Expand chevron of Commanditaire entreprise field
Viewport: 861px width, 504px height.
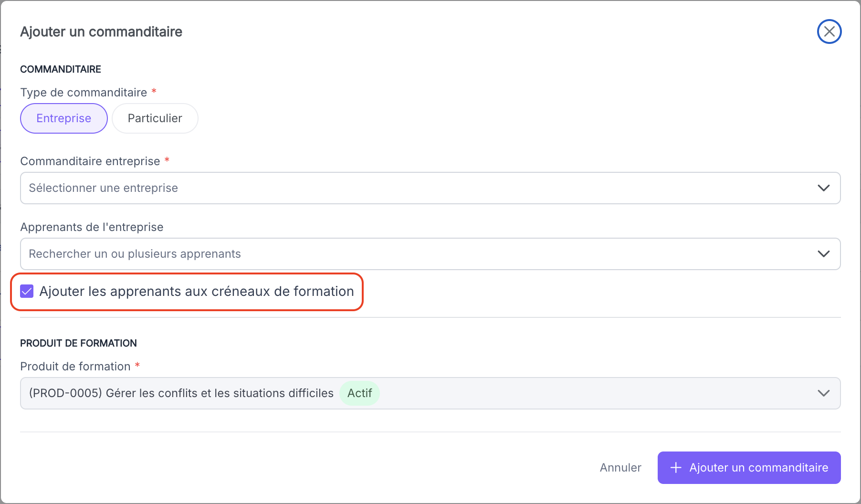pos(823,188)
